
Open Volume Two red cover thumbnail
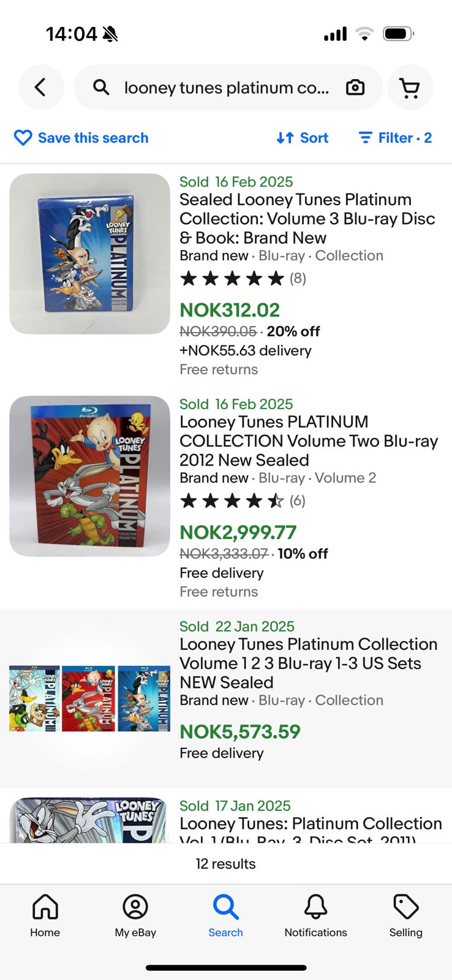click(x=90, y=476)
